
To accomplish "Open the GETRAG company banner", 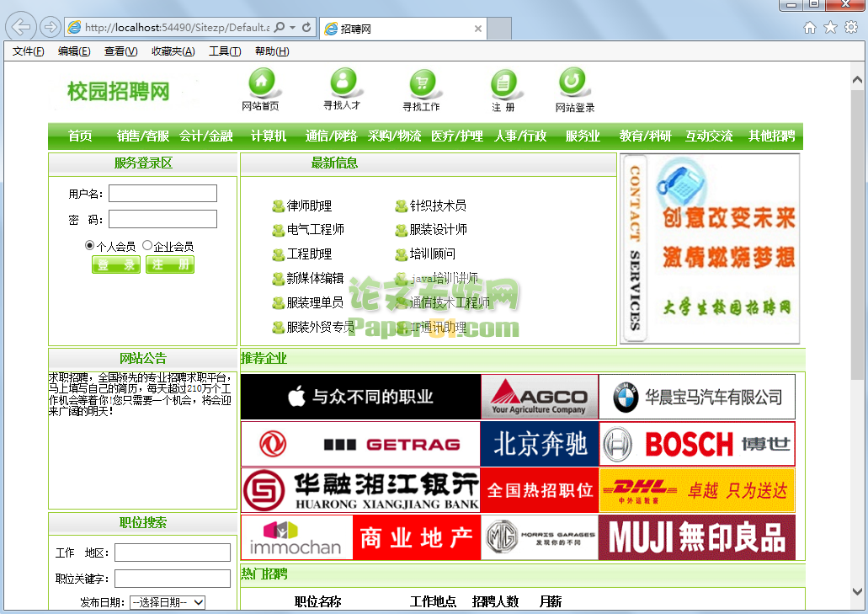I will (x=360, y=444).
